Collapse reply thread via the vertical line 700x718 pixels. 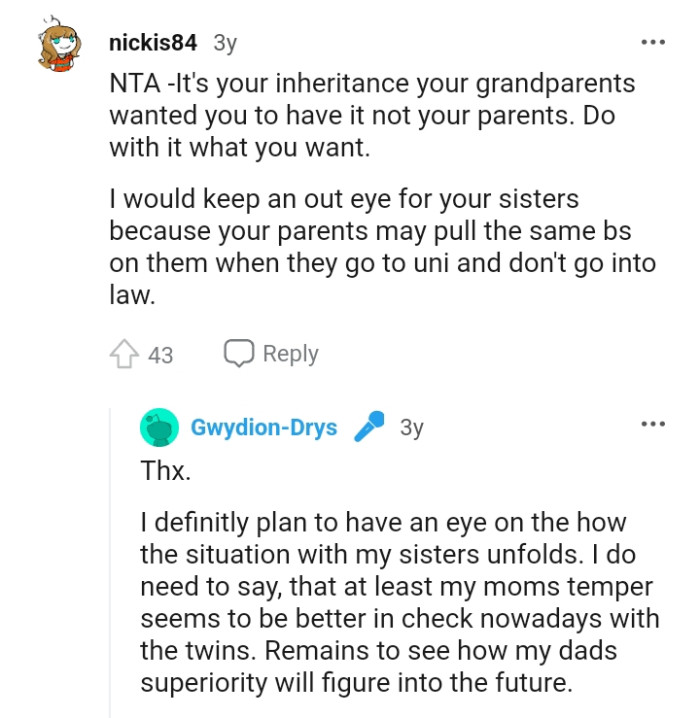tap(110, 560)
